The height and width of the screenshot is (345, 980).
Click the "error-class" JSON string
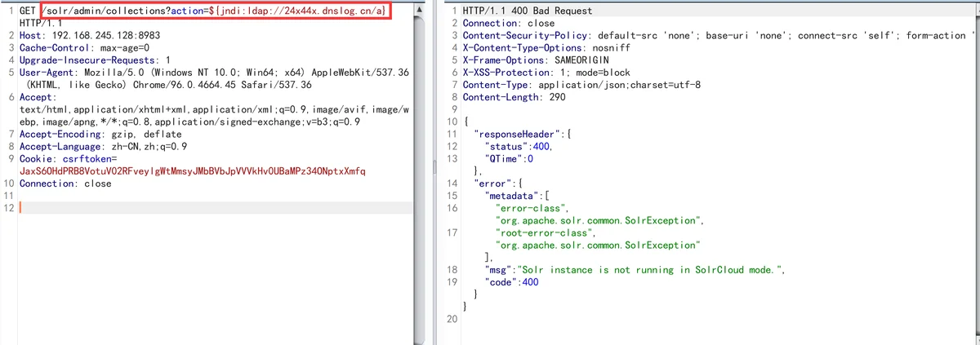(x=531, y=208)
